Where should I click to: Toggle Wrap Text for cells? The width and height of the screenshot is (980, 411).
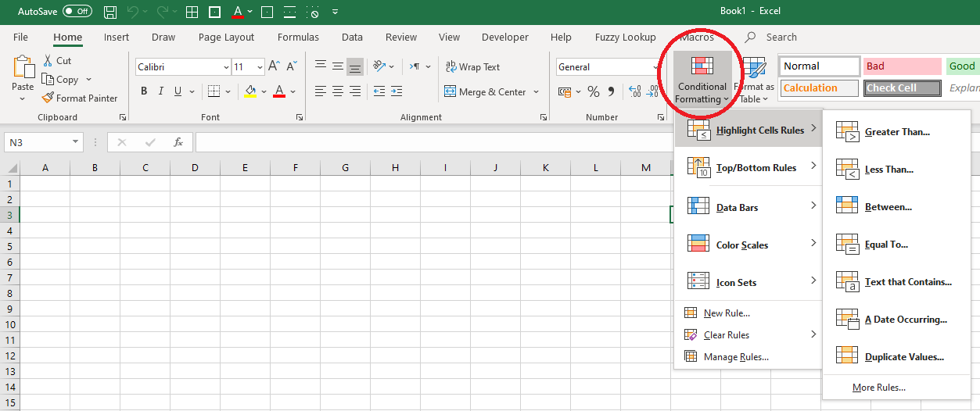(472, 67)
